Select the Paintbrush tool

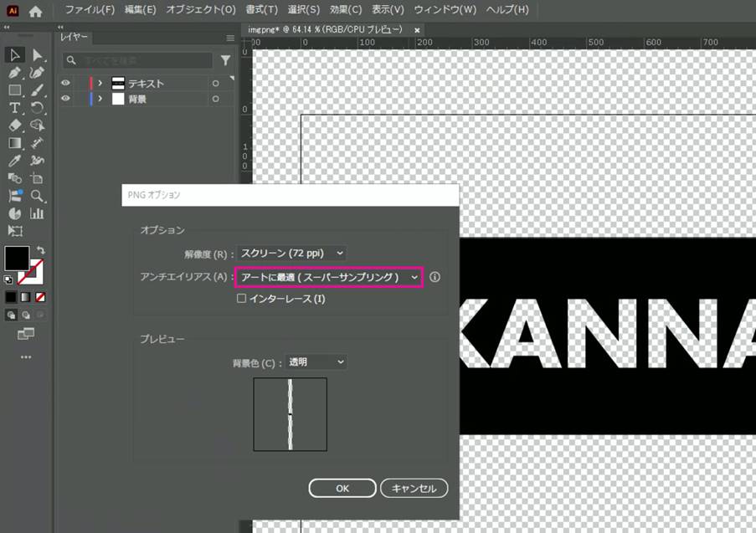pyautogui.click(x=37, y=90)
